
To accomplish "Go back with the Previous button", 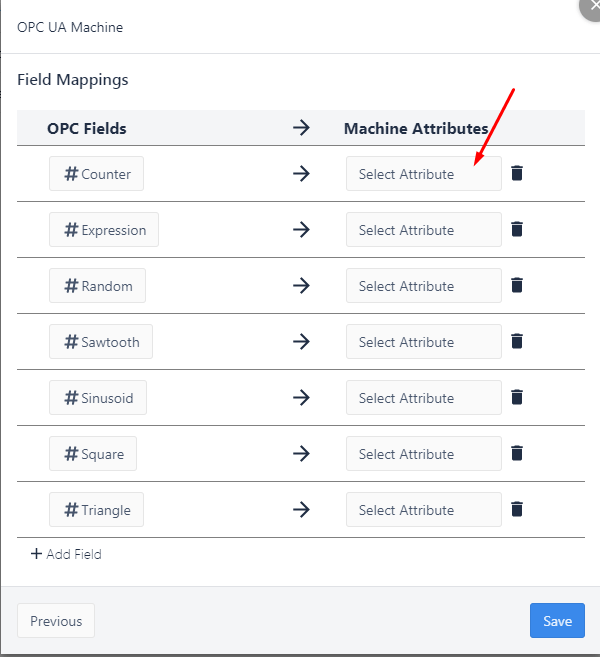I will tap(56, 621).
